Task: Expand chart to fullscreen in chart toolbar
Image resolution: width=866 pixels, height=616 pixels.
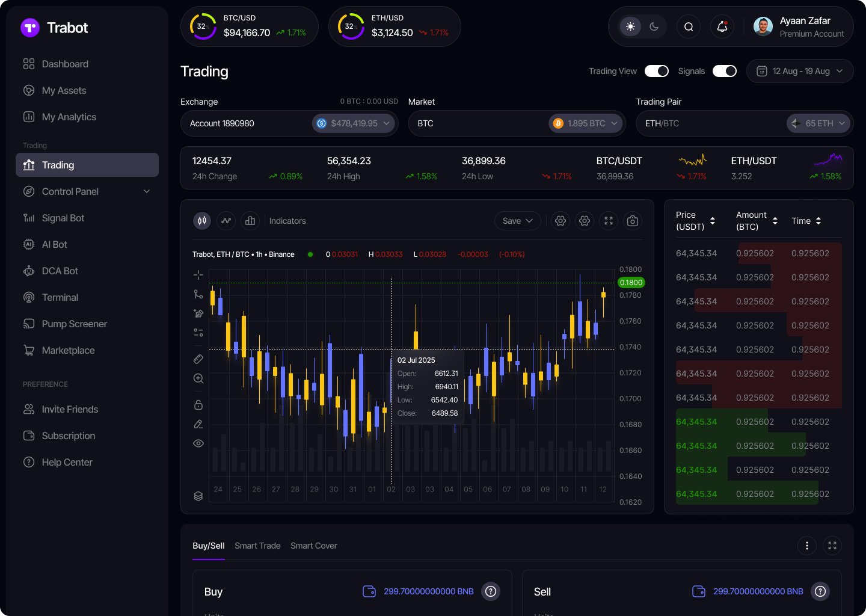Action: pyautogui.click(x=609, y=221)
